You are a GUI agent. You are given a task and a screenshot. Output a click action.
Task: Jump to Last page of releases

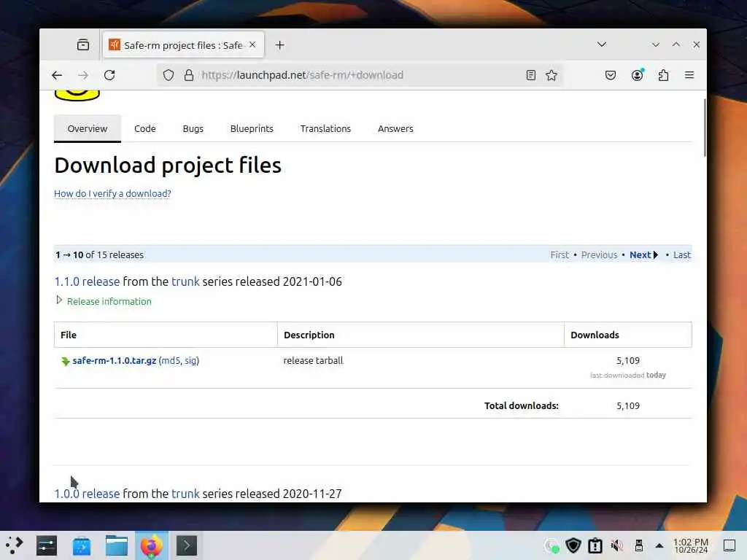[x=682, y=254]
